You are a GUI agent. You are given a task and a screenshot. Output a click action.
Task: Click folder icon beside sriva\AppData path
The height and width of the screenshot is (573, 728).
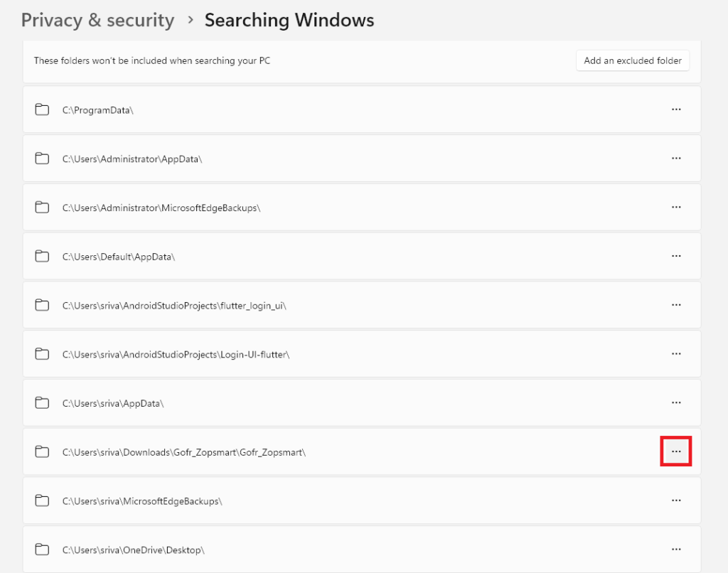pos(42,403)
